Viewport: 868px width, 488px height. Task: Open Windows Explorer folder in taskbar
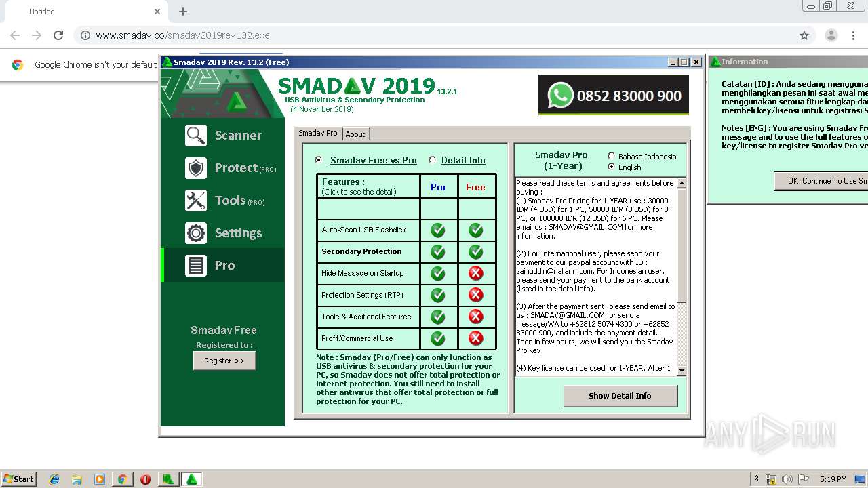coord(77,479)
